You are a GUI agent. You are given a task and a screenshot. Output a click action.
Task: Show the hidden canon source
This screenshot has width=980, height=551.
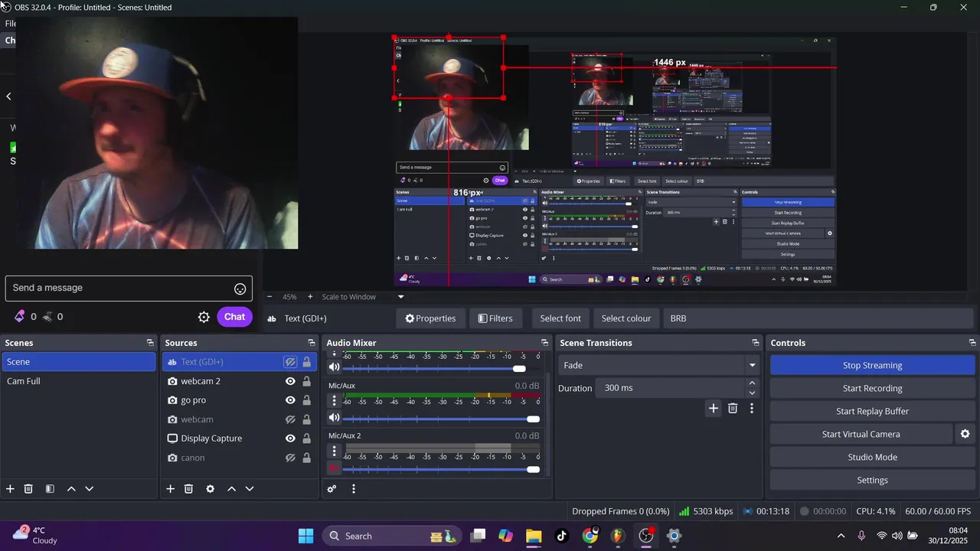(x=290, y=458)
